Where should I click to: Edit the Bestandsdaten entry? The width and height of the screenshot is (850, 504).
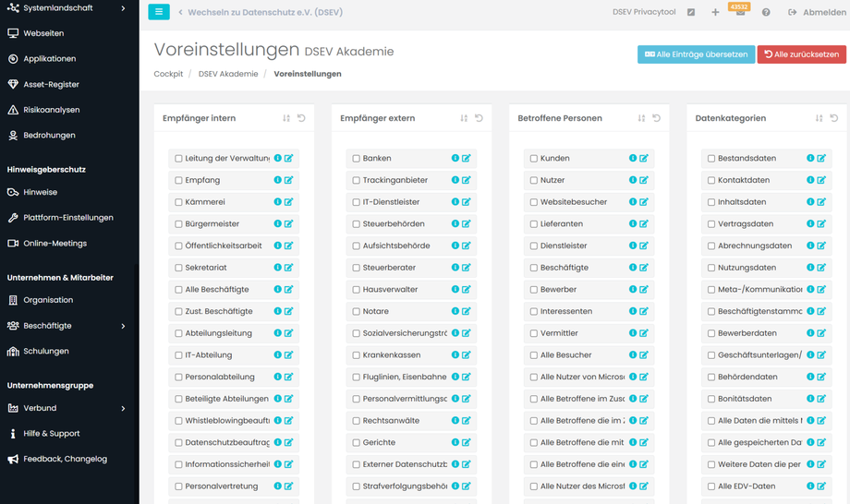(821, 158)
